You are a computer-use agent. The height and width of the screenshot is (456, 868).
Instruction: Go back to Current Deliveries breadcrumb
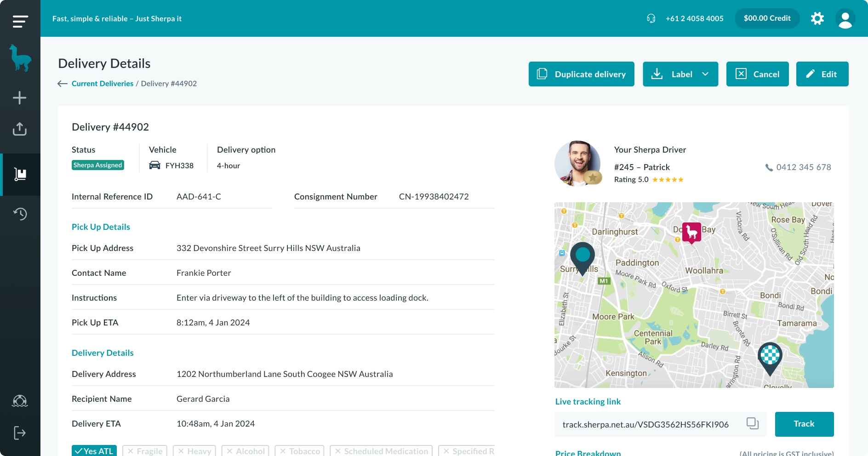pyautogui.click(x=102, y=84)
